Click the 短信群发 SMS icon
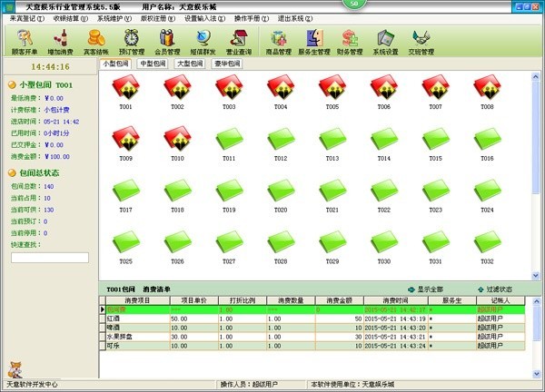 coord(203,41)
